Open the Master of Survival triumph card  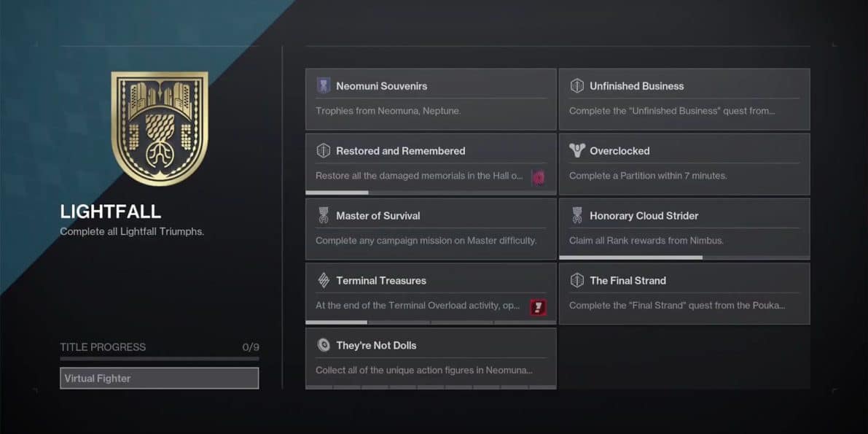point(431,229)
